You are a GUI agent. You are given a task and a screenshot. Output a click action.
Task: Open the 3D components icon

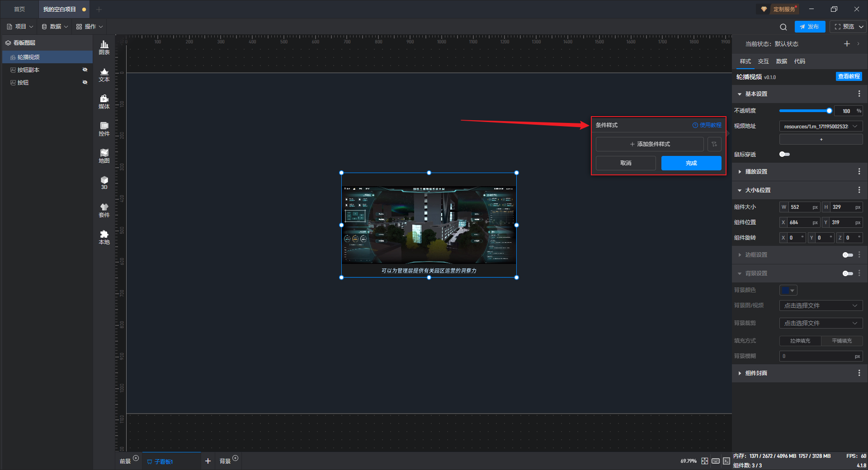(x=104, y=183)
